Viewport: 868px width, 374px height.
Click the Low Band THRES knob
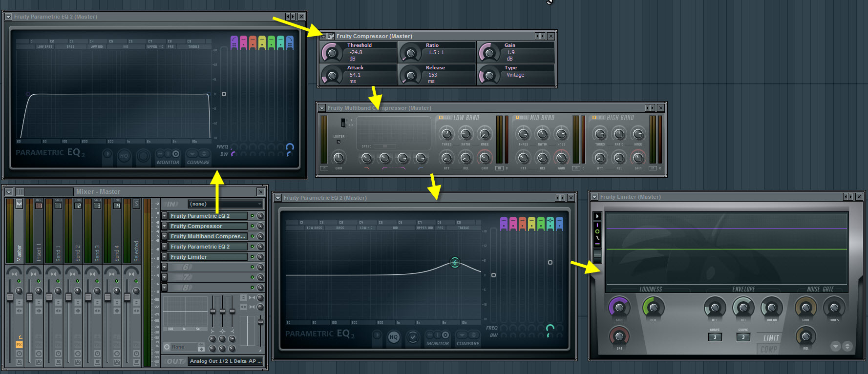pyautogui.click(x=446, y=133)
